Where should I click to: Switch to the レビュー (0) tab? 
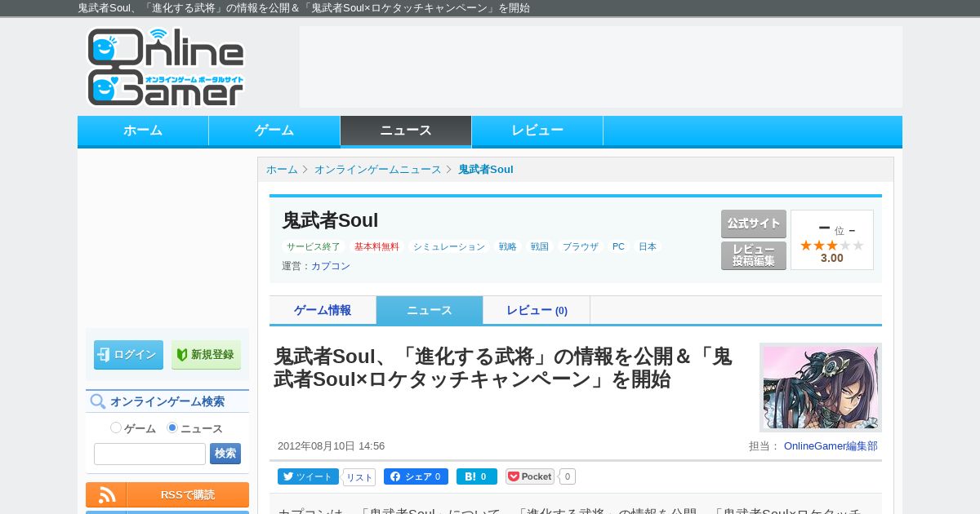pyautogui.click(x=537, y=310)
